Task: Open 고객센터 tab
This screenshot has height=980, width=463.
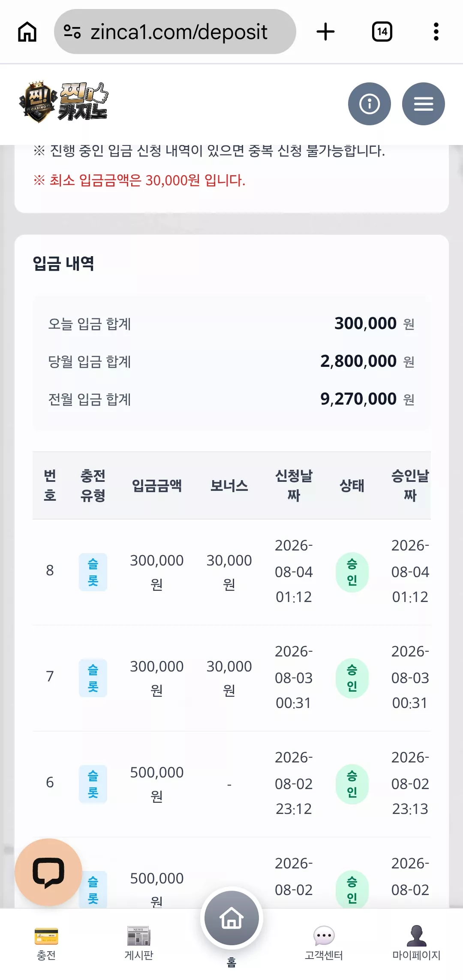Action: (324, 944)
